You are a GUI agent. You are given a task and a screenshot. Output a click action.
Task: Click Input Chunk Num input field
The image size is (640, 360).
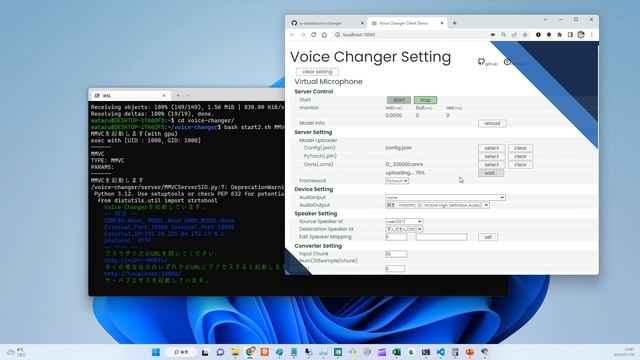coord(396,254)
